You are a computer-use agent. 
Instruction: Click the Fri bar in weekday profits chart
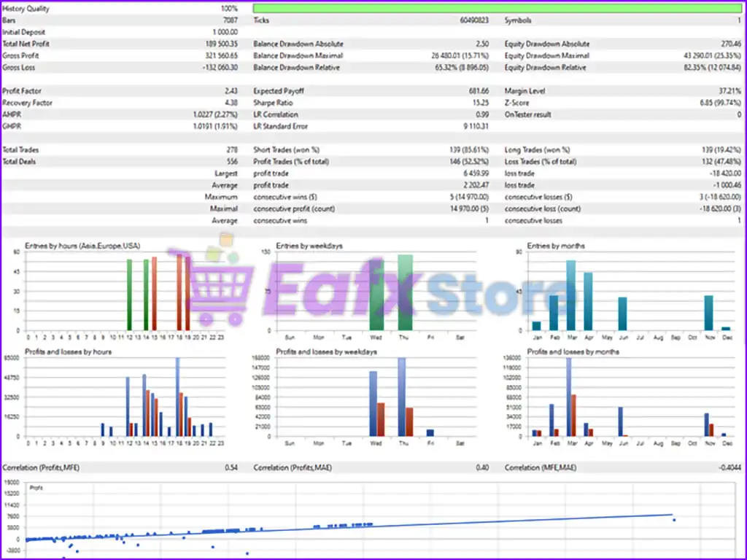tap(430, 433)
